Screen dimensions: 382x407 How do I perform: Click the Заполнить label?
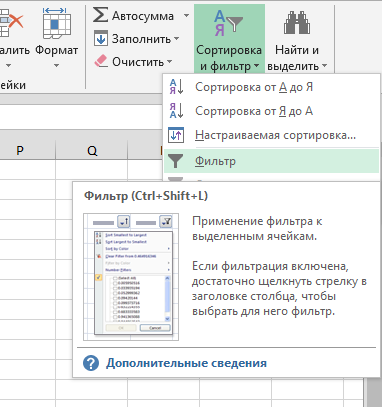141,39
